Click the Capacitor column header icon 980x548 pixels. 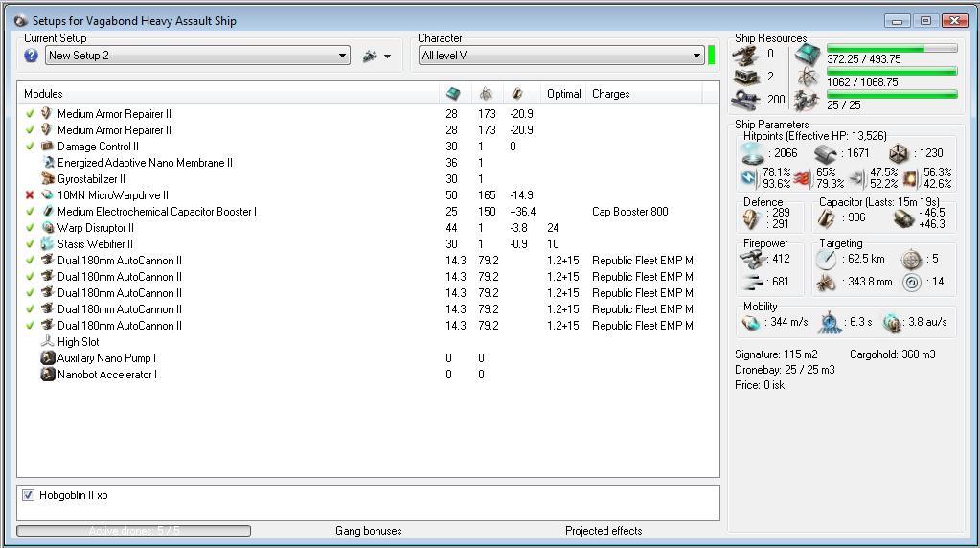click(x=517, y=94)
